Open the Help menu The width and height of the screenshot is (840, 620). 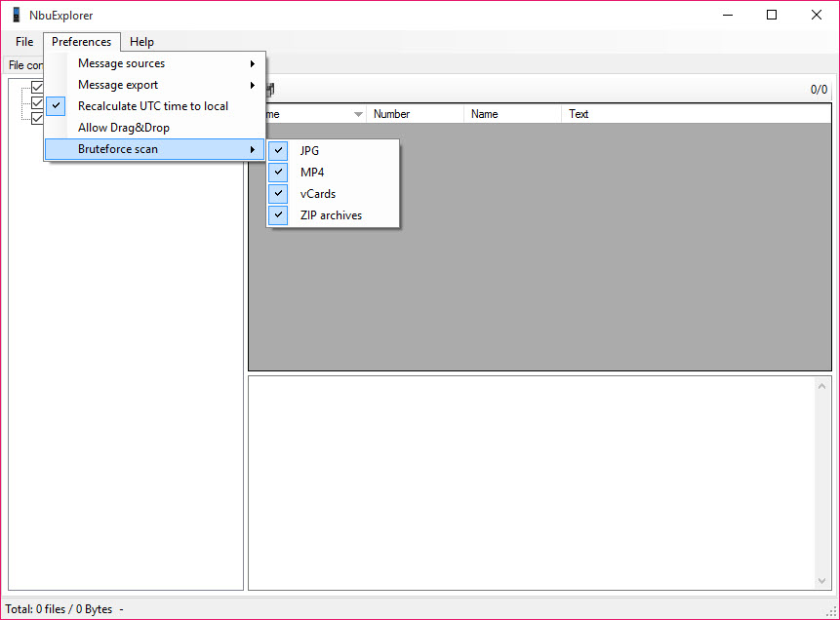[141, 42]
